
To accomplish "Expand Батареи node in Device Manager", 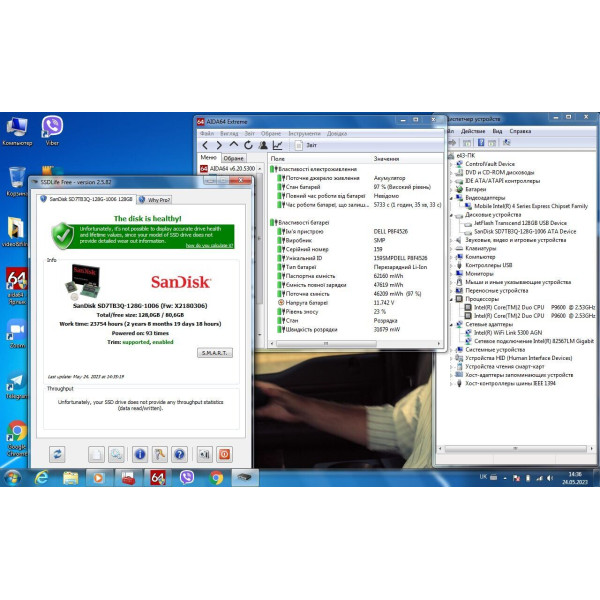I will coord(452,189).
